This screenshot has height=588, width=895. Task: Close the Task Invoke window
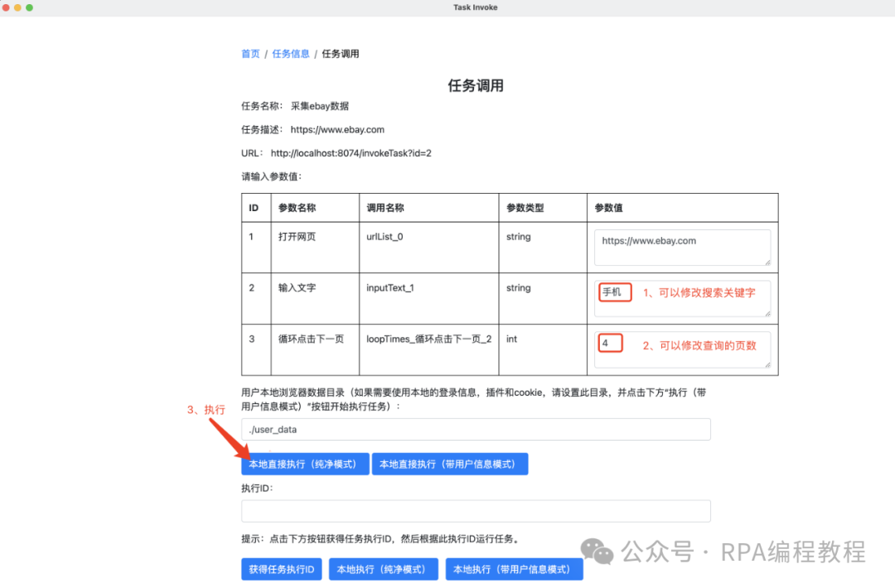[6, 7]
